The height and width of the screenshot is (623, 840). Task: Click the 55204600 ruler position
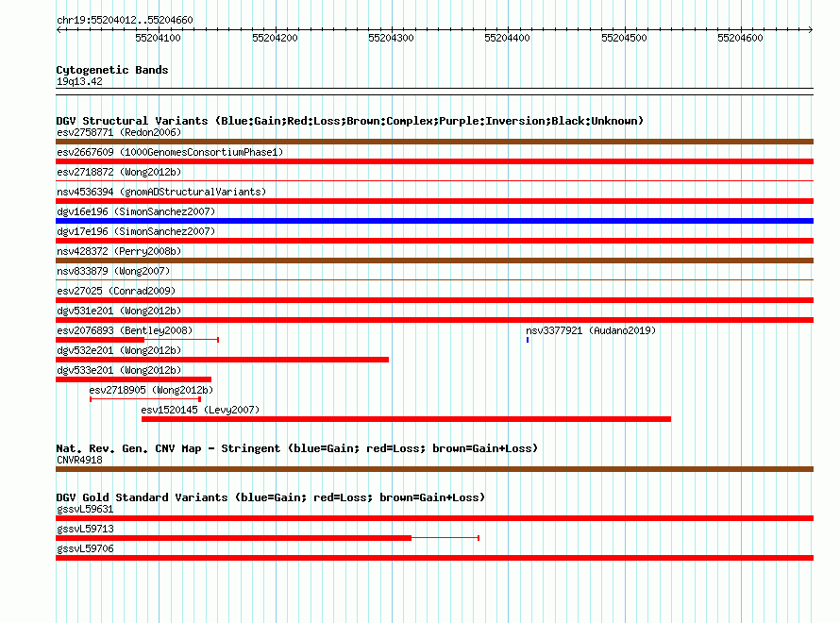coord(740,38)
